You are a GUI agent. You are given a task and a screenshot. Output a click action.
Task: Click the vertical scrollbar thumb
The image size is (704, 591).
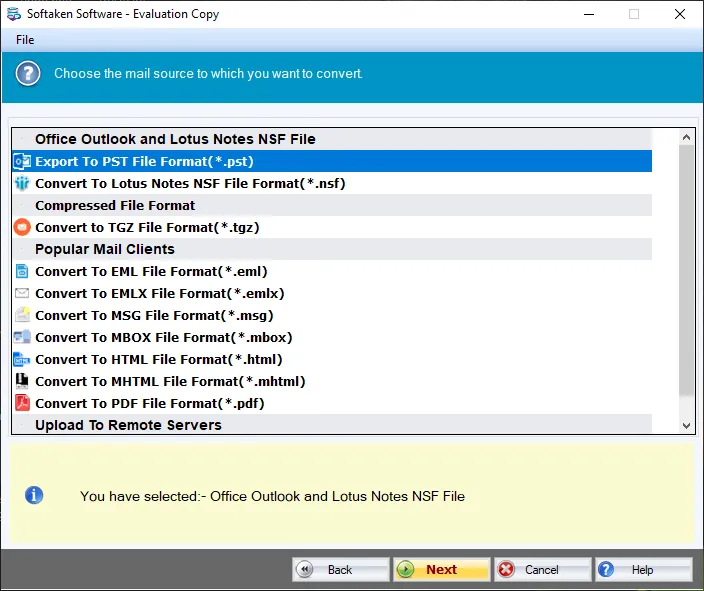pos(686,270)
